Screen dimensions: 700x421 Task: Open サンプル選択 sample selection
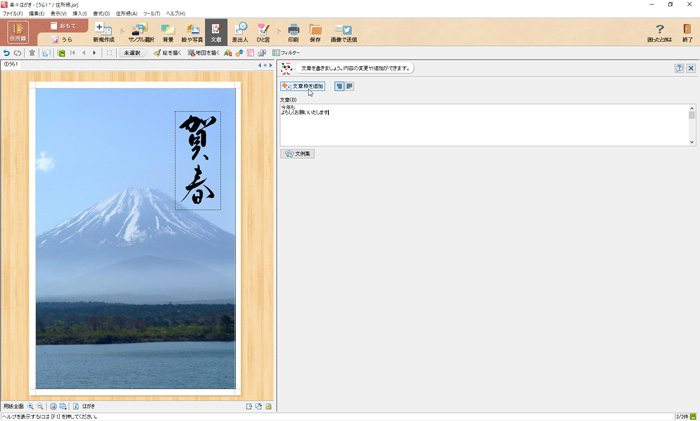140,32
